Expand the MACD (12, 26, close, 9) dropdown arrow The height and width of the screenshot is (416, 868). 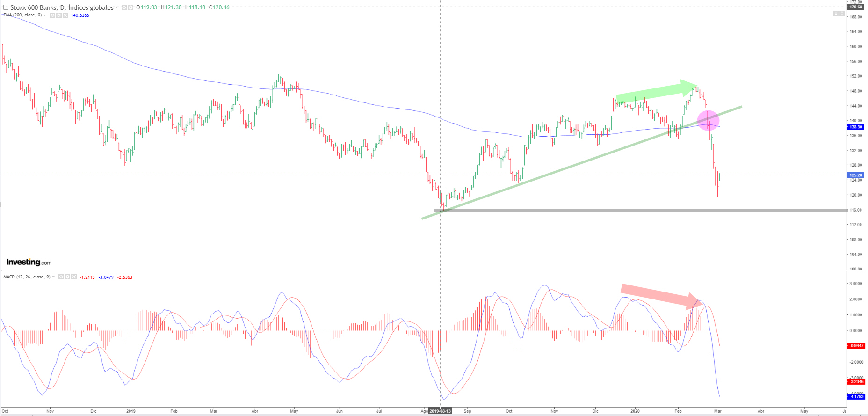[53, 277]
